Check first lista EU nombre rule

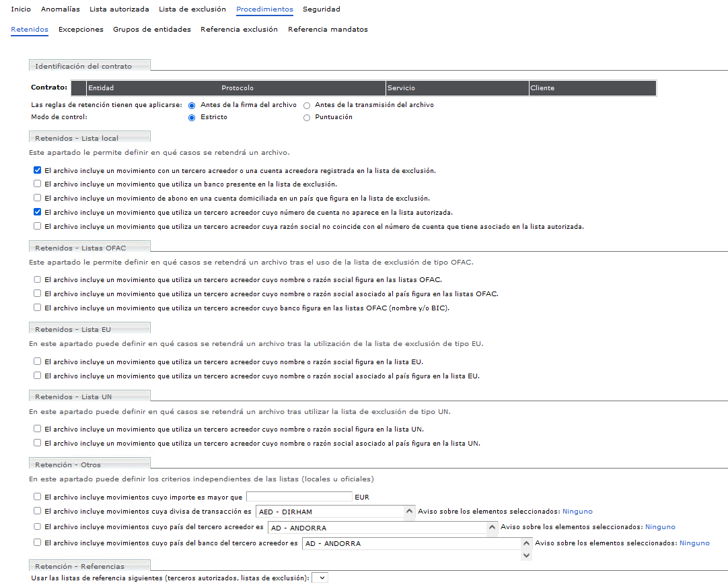pos(38,362)
